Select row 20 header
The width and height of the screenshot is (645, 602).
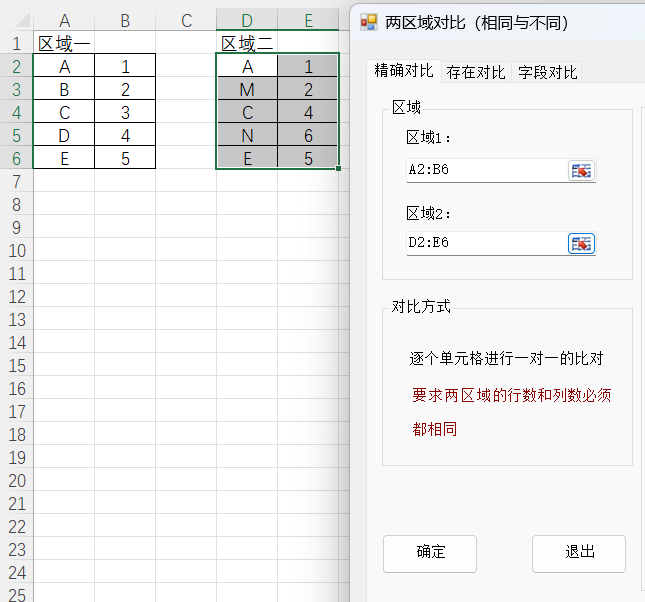(x=16, y=480)
